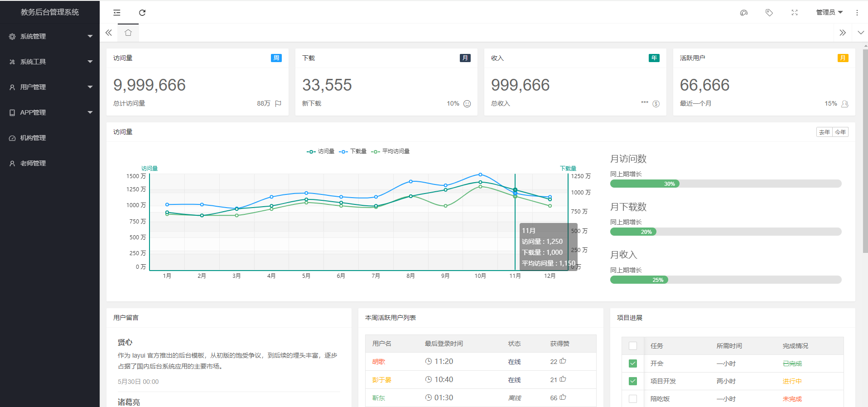Open 老师管理 in the sidebar

(50, 163)
